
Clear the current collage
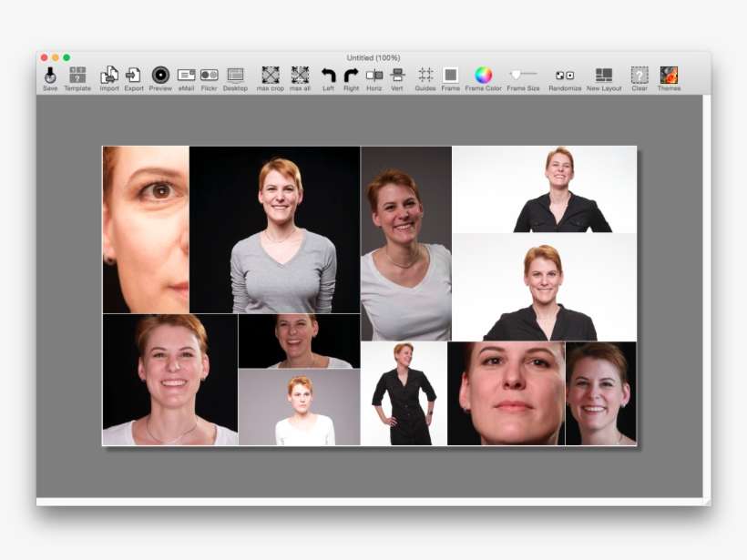tap(639, 77)
